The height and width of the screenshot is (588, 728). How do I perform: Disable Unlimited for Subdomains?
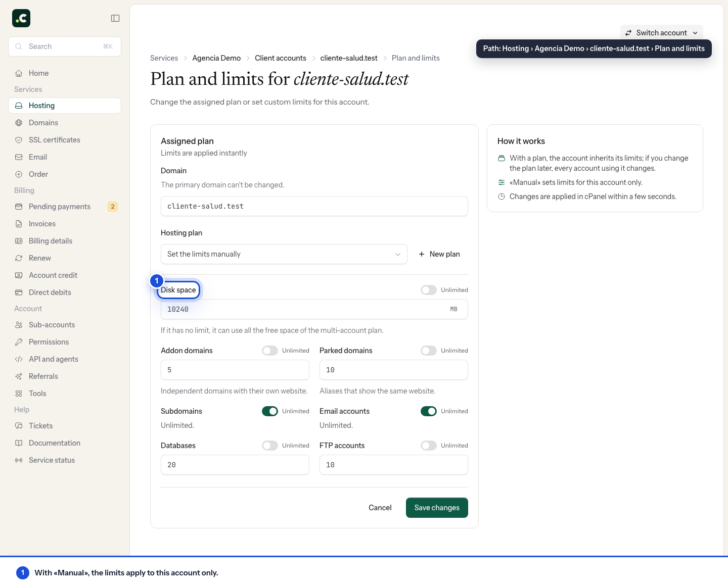pos(270,411)
